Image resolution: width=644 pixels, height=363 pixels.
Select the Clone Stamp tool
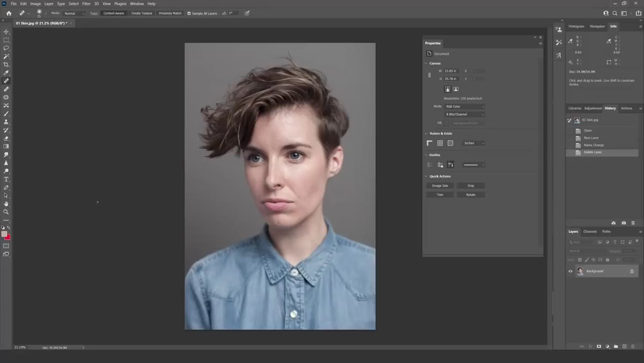pos(6,122)
